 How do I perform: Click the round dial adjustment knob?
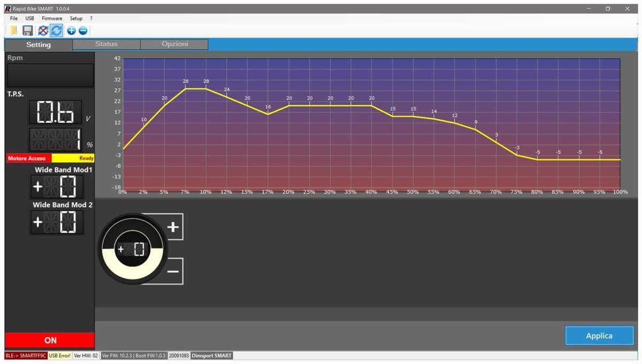point(132,249)
